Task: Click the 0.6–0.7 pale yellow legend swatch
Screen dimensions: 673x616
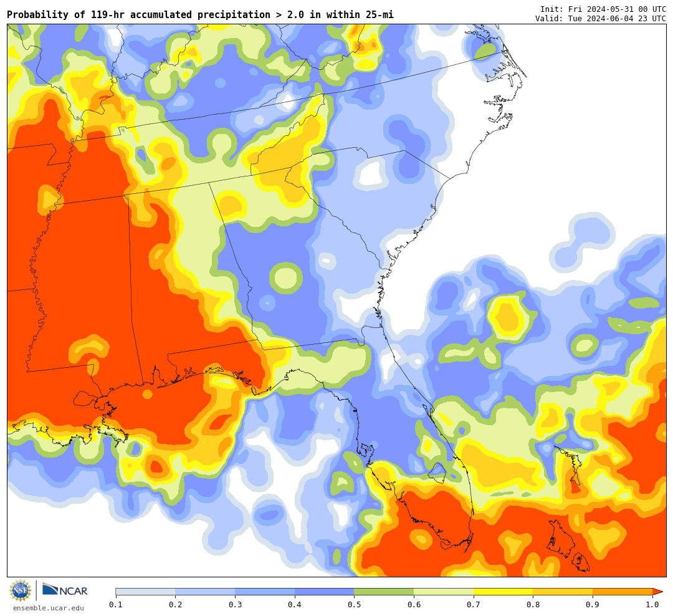Action: [444, 592]
